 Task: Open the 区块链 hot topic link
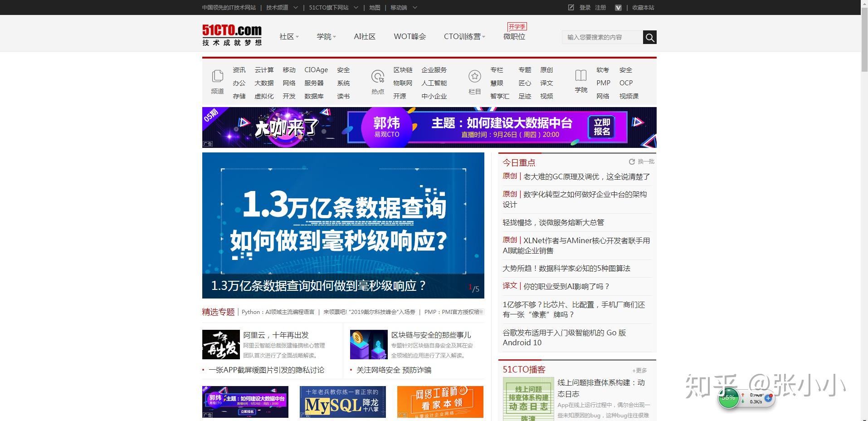click(403, 70)
